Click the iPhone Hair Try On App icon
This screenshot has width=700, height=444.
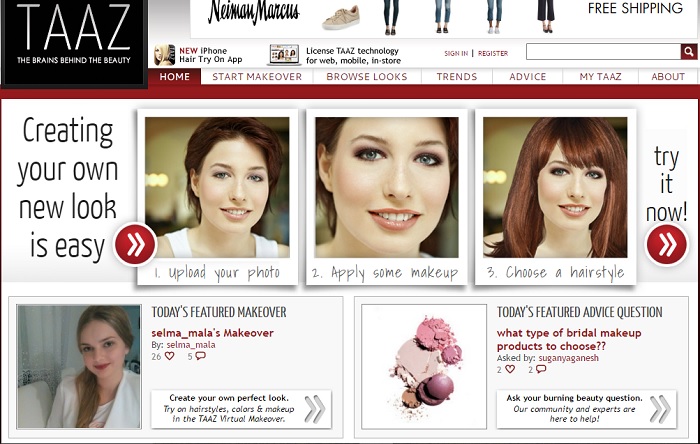(165, 55)
